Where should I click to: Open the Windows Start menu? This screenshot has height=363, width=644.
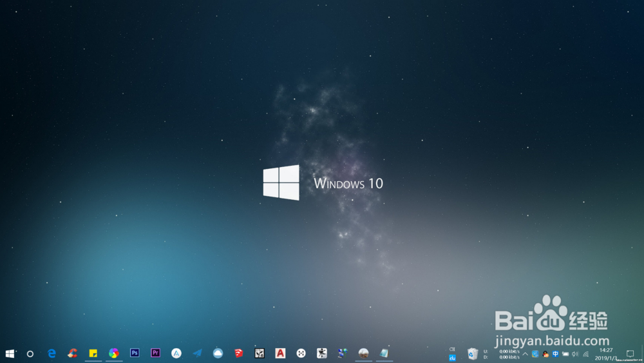click(x=10, y=353)
